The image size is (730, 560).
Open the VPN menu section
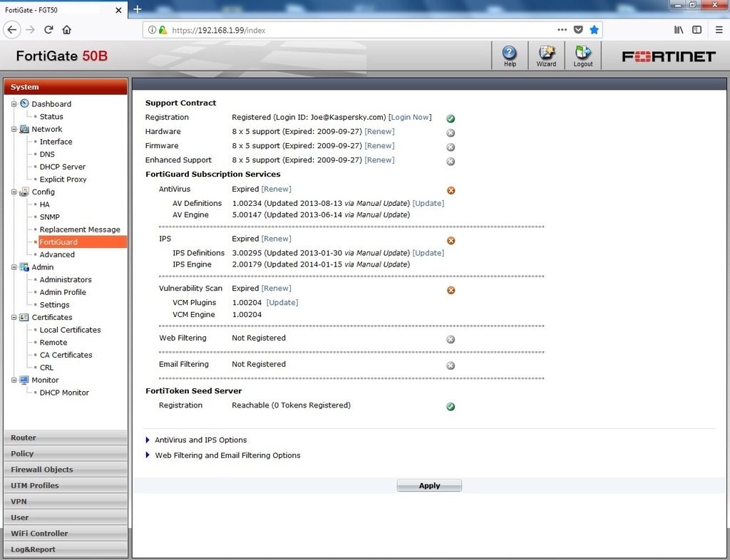click(x=66, y=502)
